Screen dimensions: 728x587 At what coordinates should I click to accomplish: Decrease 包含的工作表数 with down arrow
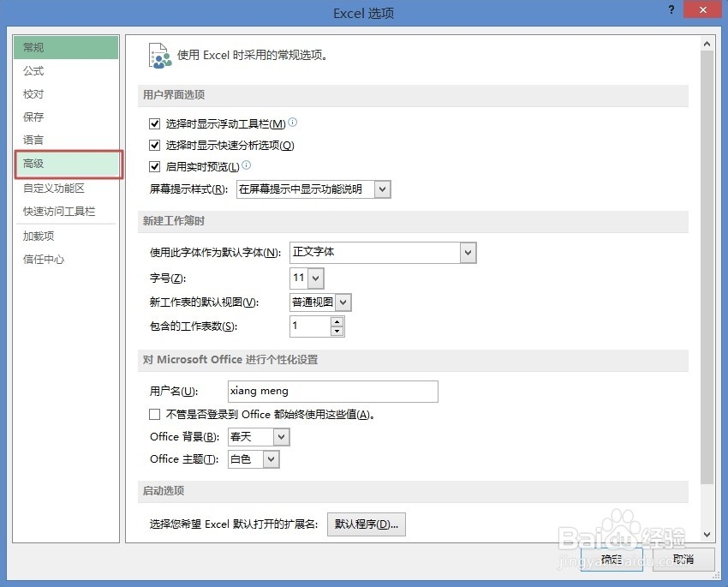(337, 331)
